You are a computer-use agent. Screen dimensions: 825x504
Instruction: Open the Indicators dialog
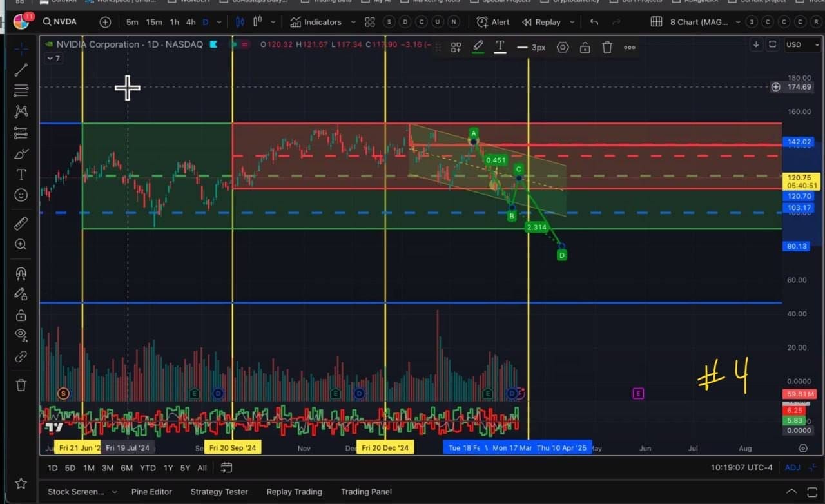pyautogui.click(x=316, y=22)
